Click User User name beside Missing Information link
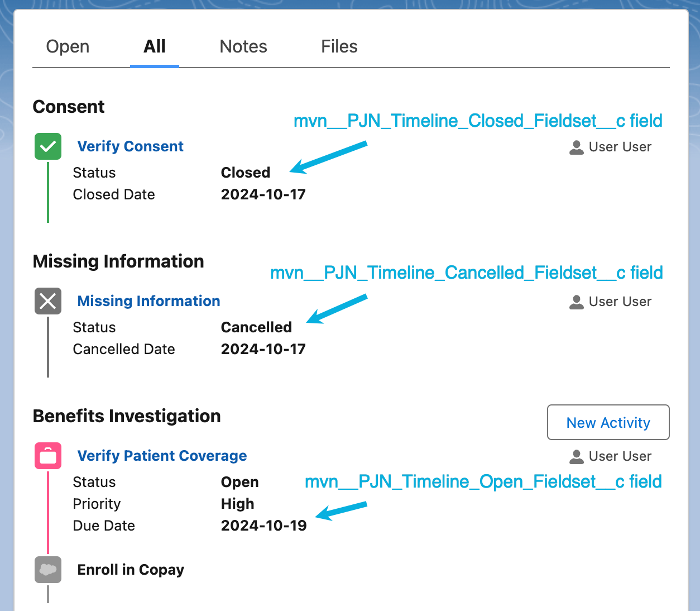The image size is (700, 611). [x=620, y=302]
